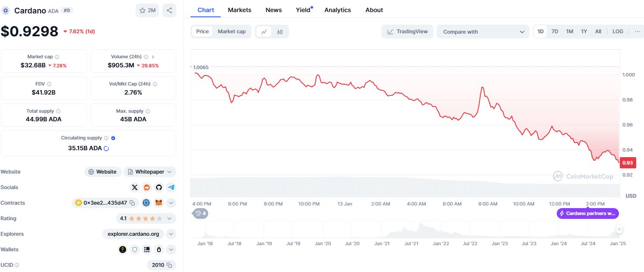
Task: Add to MetaMask using the fox icon
Action: click(x=159, y=203)
